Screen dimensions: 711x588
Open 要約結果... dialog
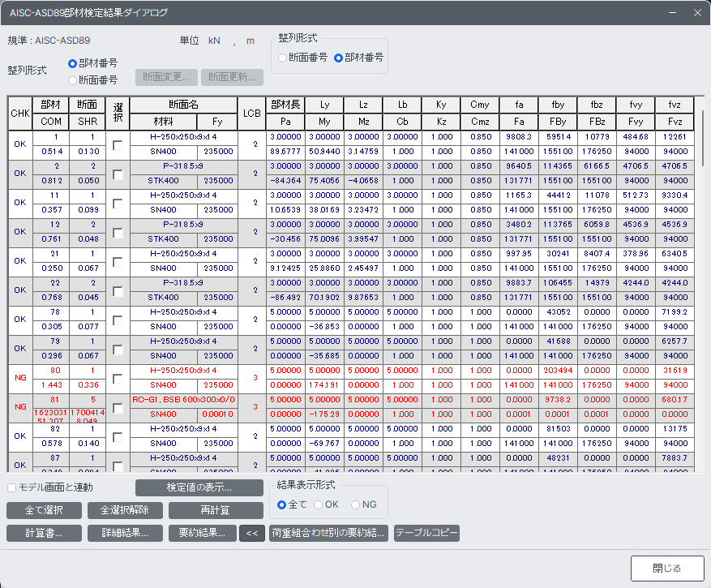coord(202,533)
